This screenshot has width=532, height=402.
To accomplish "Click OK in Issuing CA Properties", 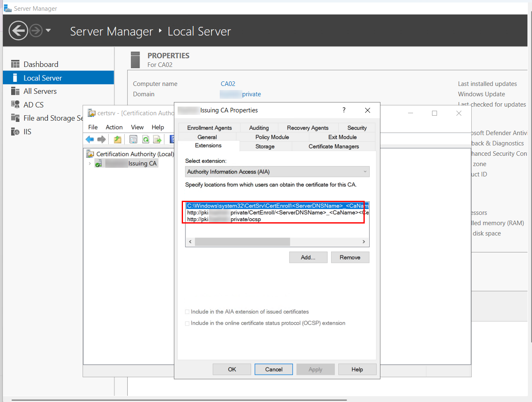I will (232, 369).
